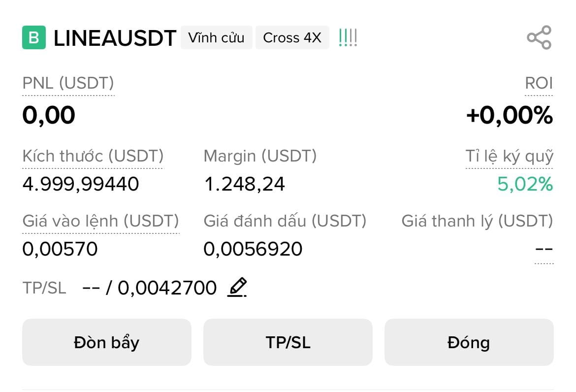Tap the Vĩnh cửu contract tag
Screen dimensions: 576x392
(x=216, y=38)
